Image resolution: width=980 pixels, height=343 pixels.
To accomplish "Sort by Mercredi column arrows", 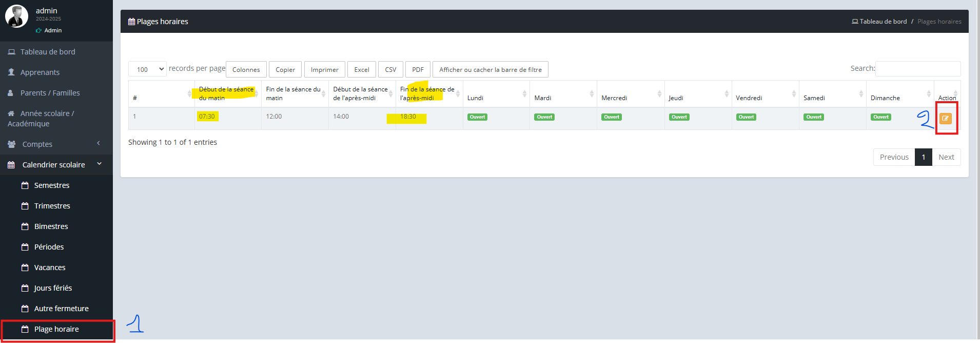I will (659, 93).
